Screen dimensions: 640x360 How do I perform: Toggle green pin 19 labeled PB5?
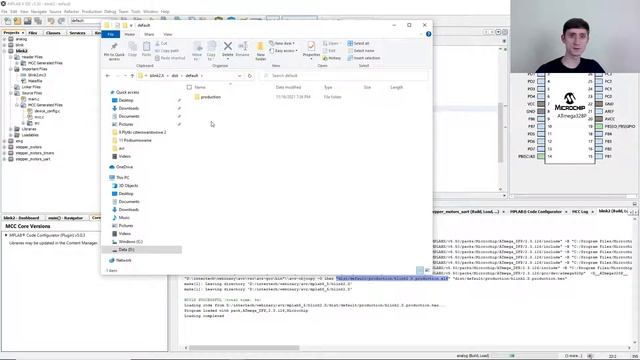599,127
